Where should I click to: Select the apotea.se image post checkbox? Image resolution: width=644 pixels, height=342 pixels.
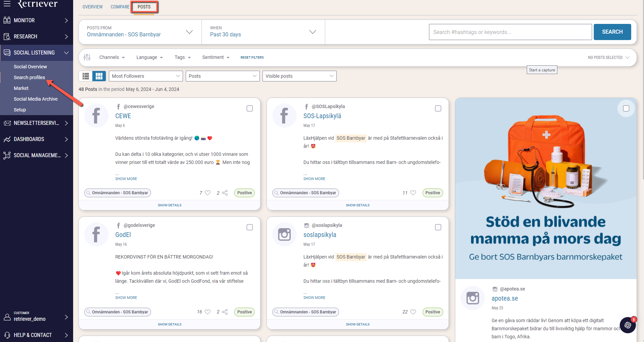[x=626, y=108]
